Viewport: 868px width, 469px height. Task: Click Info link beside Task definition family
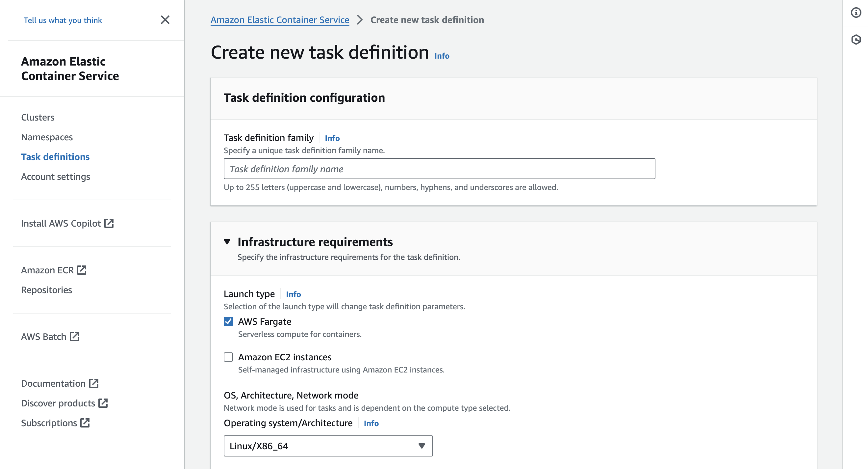pos(332,138)
